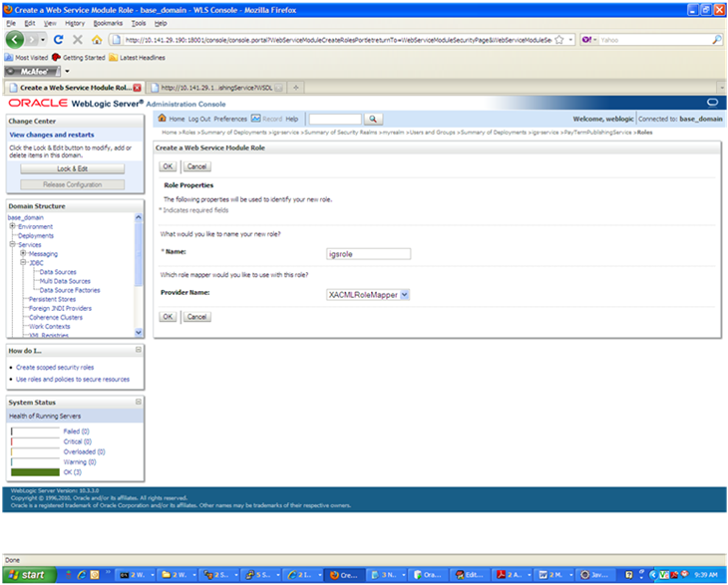Switch to the ishingService?WSDL tab
Viewport: 728px width, 585px height.
click(x=216, y=88)
